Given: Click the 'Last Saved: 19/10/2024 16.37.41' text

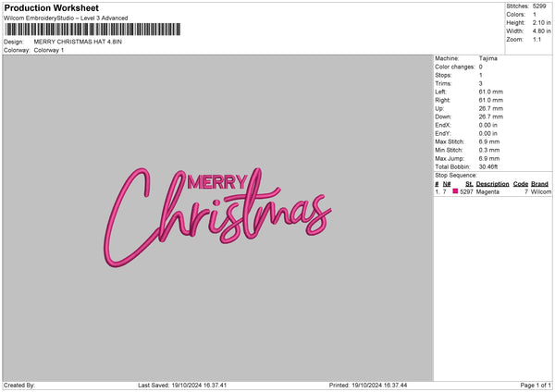Looking at the screenshot, I should pos(182,386).
